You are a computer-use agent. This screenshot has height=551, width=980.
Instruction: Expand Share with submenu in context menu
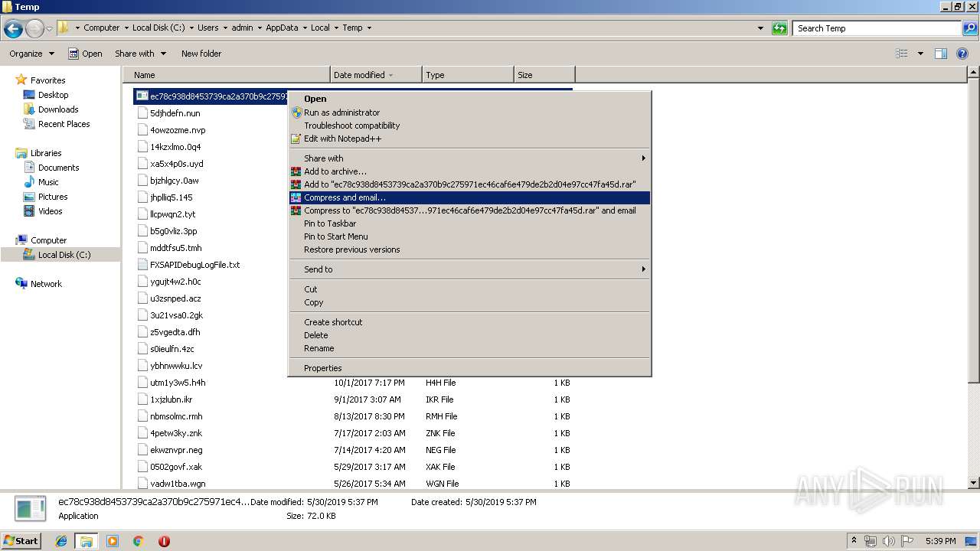coord(469,158)
